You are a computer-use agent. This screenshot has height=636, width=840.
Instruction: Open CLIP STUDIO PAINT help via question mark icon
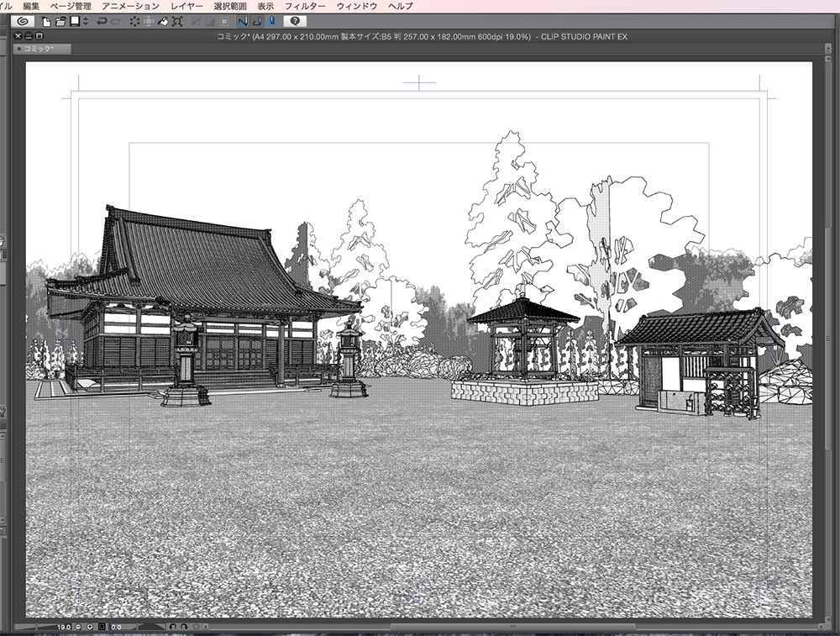296,21
